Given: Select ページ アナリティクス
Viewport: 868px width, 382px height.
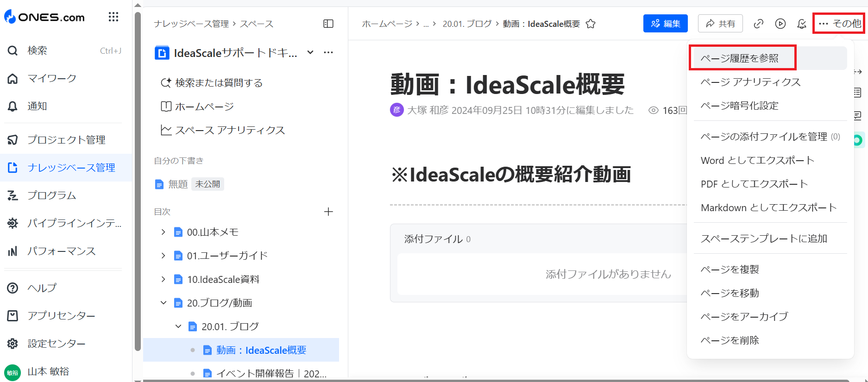Looking at the screenshot, I should pyautogui.click(x=770, y=82).
